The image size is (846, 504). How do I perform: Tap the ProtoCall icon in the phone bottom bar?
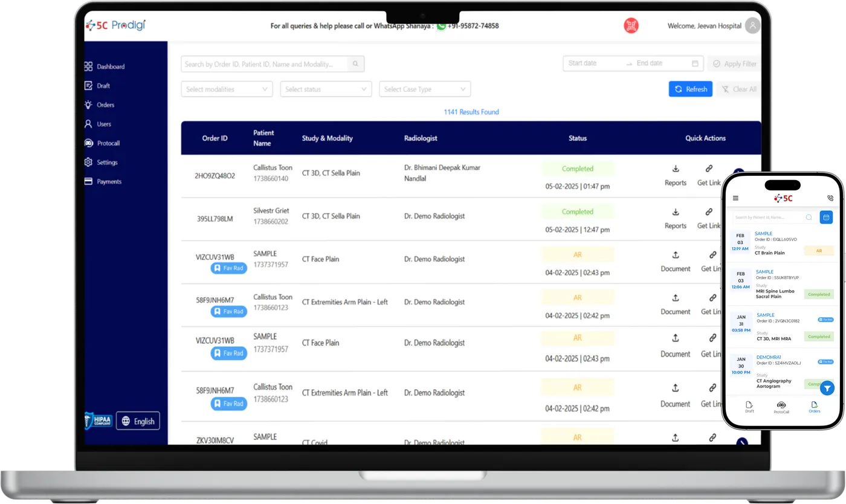click(781, 404)
